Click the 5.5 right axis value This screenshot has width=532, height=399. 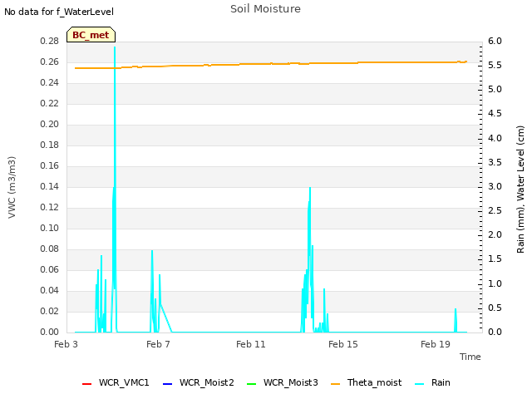pyautogui.click(x=495, y=66)
